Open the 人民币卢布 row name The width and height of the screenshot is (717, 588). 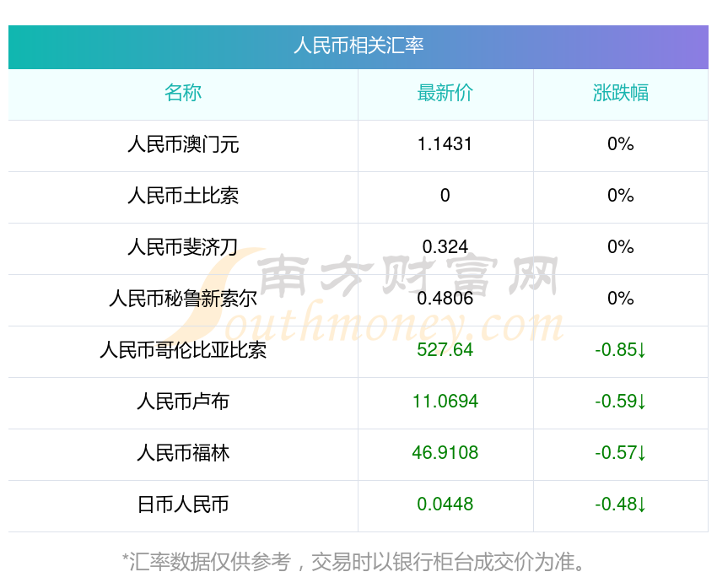coord(183,402)
